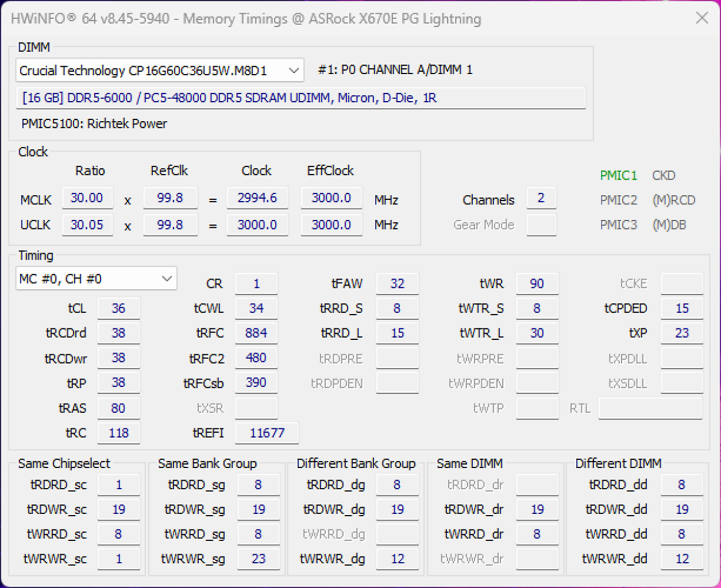
Task: Click the tRDWR_dr value 19
Action: click(537, 509)
